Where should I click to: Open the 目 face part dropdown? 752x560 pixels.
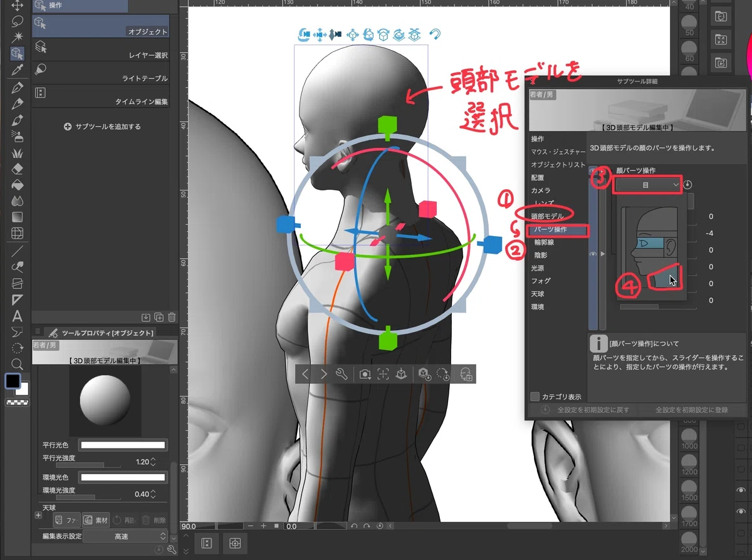[x=647, y=185]
